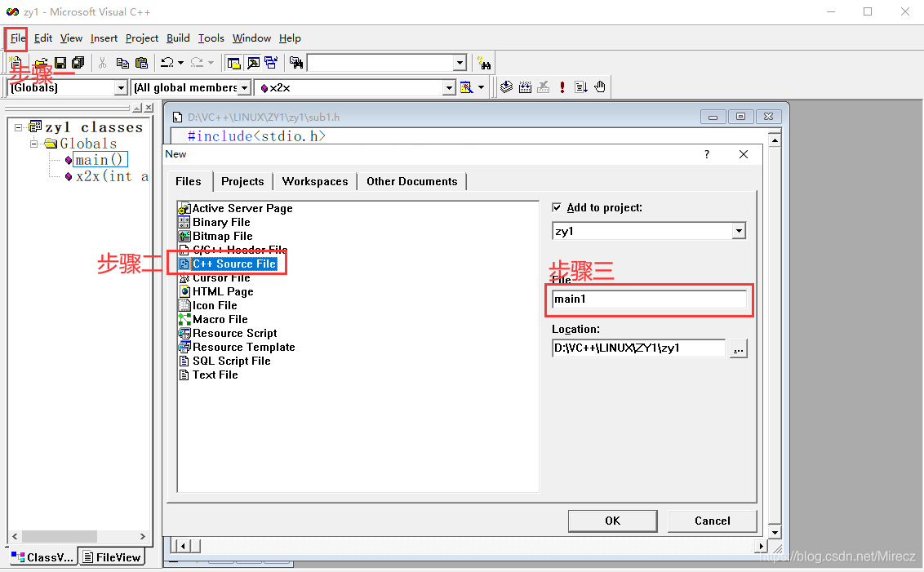Open the Undo history dropdown arrow
Image resolution: width=924 pixels, height=572 pixels.
180,63
